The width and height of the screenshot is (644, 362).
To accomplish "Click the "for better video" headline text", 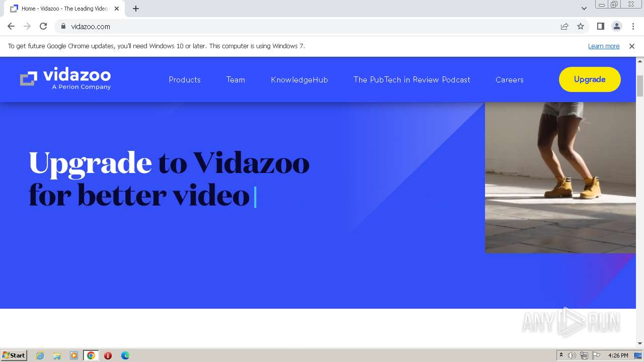I will tap(139, 195).
